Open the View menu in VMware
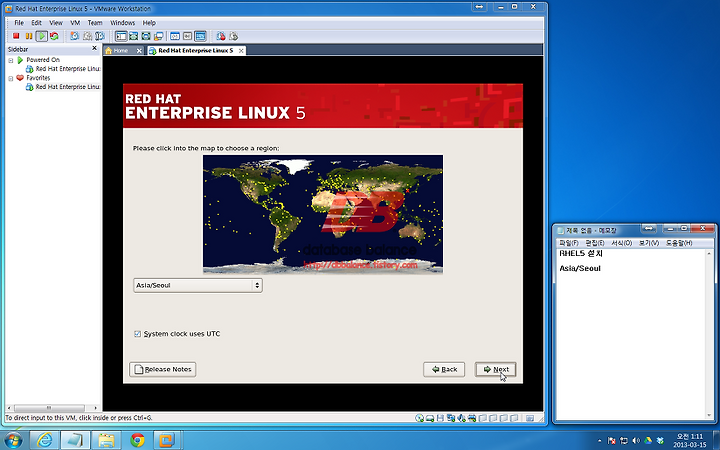The image size is (720, 450). pyautogui.click(x=56, y=22)
